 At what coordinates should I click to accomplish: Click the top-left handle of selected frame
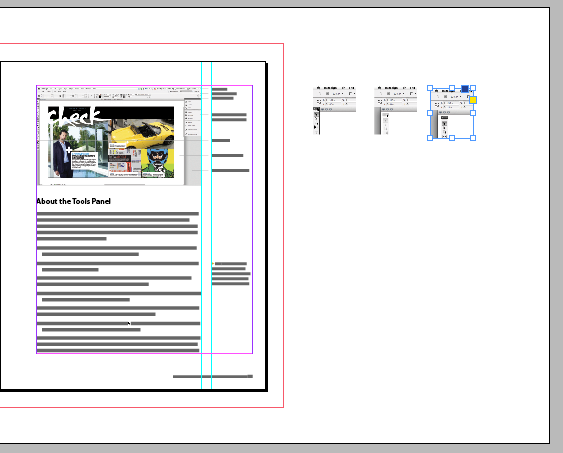tap(430, 88)
